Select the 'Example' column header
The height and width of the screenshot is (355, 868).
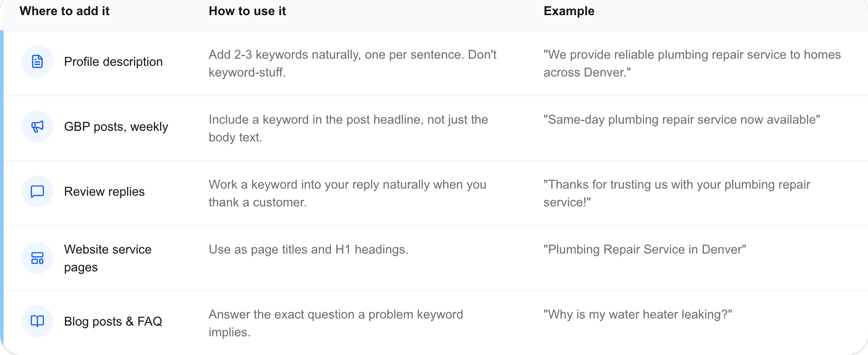point(569,11)
